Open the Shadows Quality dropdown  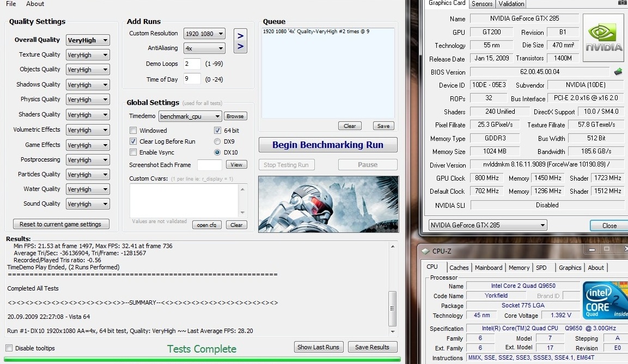tap(88, 85)
